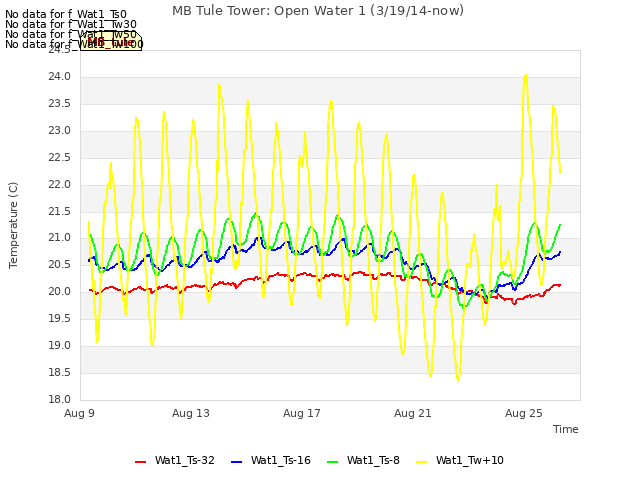Click the blue Wat1_Ts-16 legend swatch
The height and width of the screenshot is (480, 640).
pos(237,462)
